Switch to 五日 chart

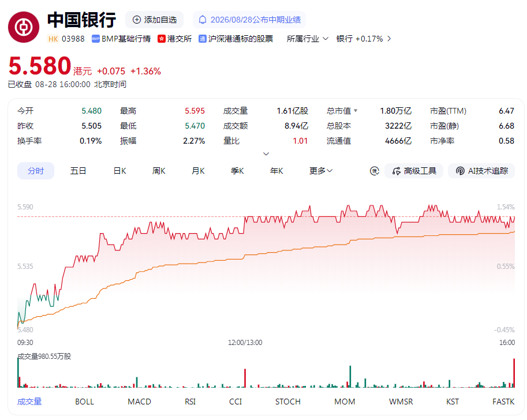(78, 171)
